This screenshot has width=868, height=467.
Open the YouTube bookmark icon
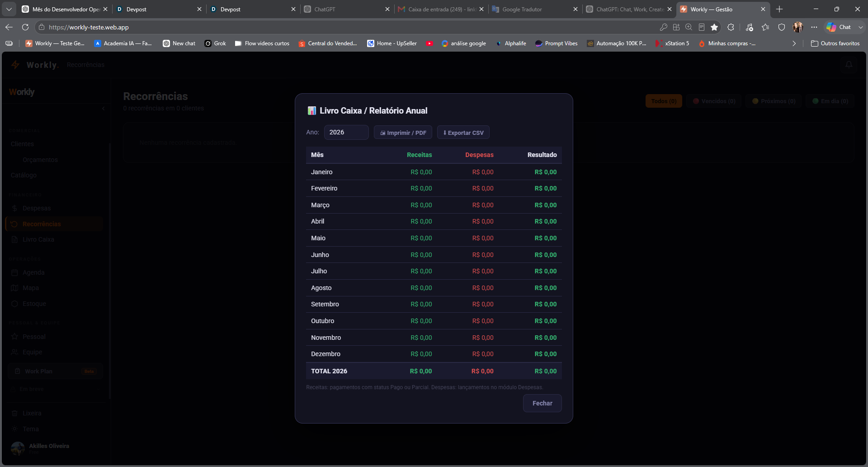[x=429, y=43]
